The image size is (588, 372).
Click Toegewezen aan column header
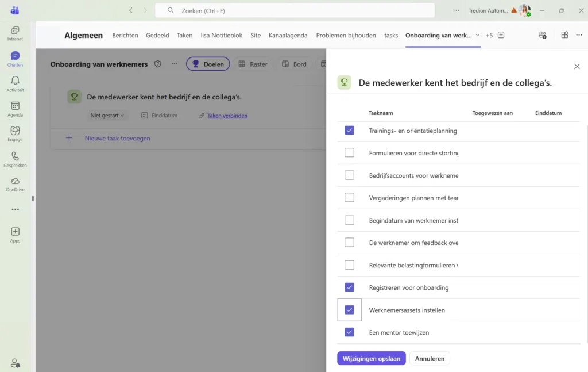pyautogui.click(x=492, y=113)
